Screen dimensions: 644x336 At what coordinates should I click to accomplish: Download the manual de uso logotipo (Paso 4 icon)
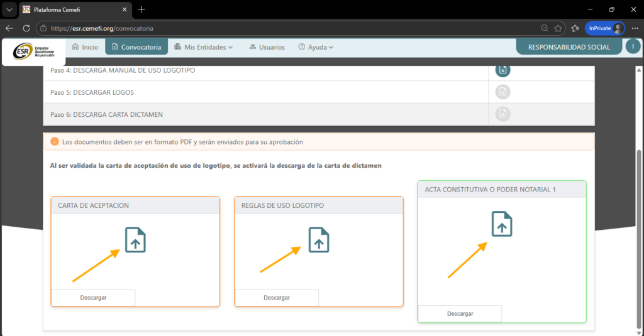point(502,70)
